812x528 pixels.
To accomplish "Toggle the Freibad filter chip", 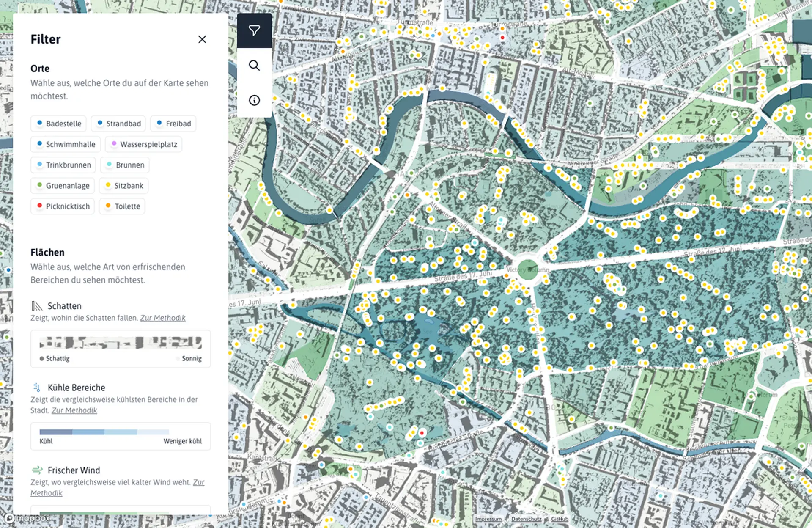I will point(173,124).
